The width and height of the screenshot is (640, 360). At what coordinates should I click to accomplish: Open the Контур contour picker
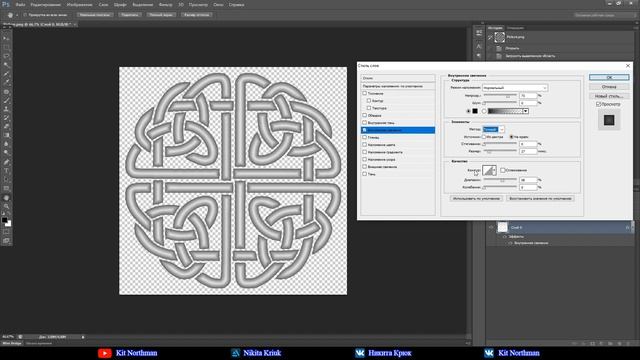point(489,170)
